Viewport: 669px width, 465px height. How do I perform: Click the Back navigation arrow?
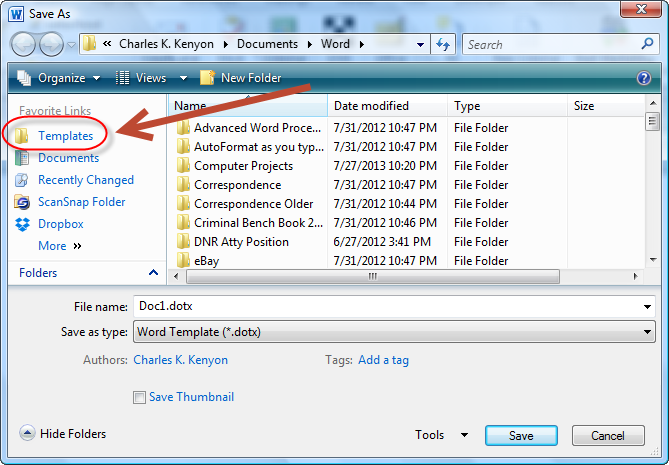coord(23,44)
